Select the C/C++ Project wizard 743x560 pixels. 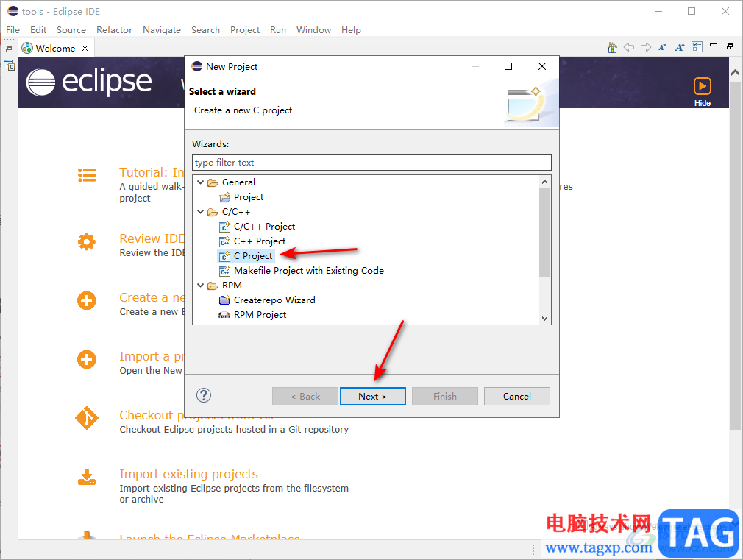264,226
